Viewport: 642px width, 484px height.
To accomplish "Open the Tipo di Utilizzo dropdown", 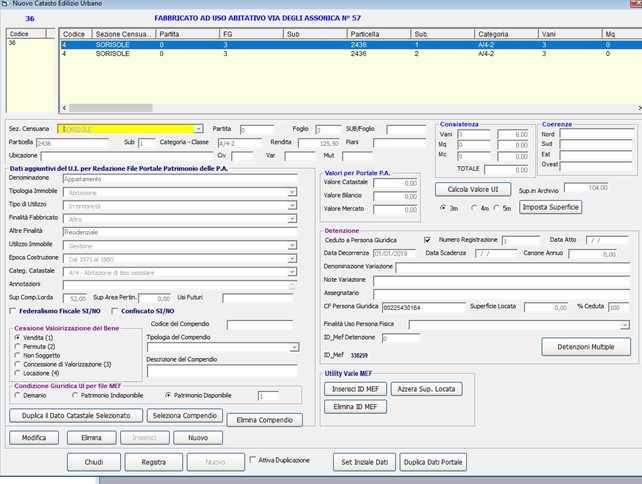I will coord(292,206).
